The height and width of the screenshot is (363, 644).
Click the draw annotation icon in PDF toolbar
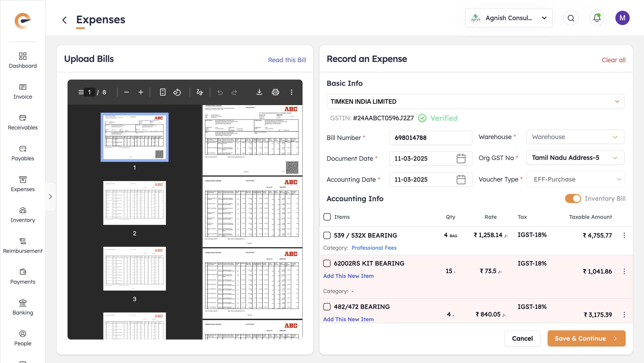click(x=199, y=92)
